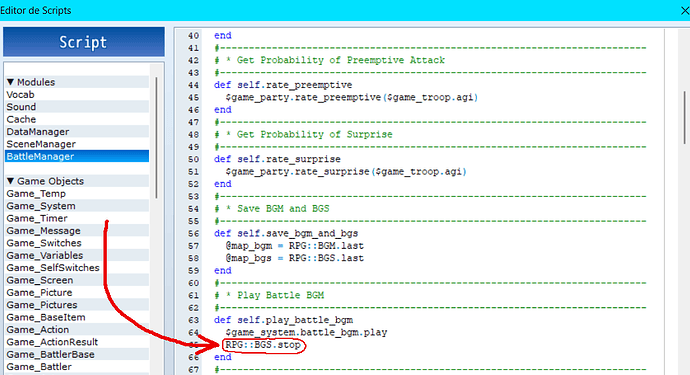Collapse the Modules group
Image resolution: width=690 pixels, height=375 pixels.
pos(11,82)
